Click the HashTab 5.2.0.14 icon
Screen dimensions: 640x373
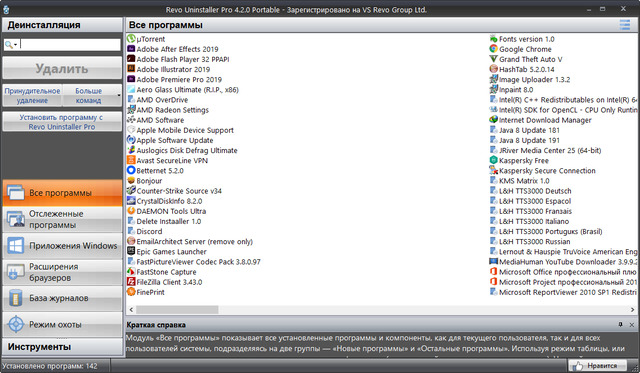click(493, 69)
